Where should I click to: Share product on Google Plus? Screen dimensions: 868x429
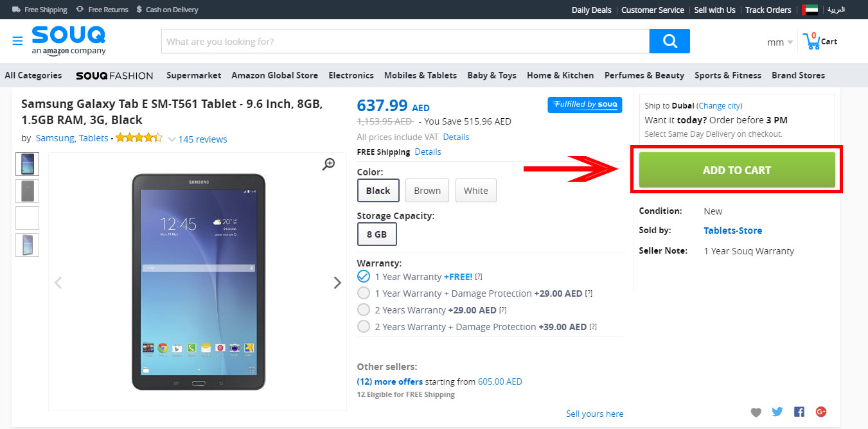[x=820, y=412]
